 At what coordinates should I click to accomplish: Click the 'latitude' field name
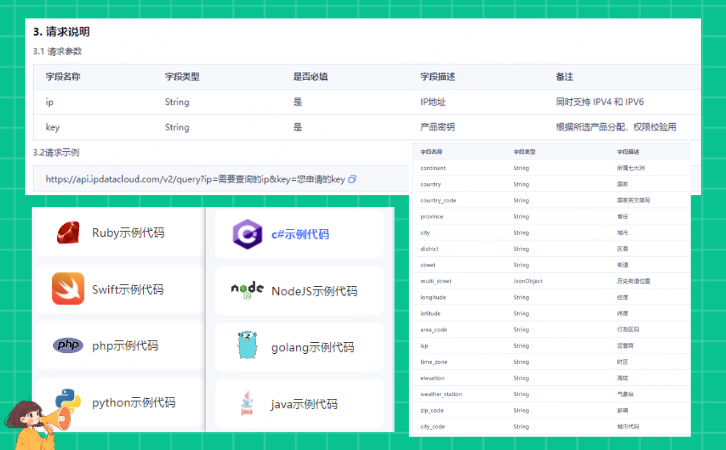[x=430, y=313]
